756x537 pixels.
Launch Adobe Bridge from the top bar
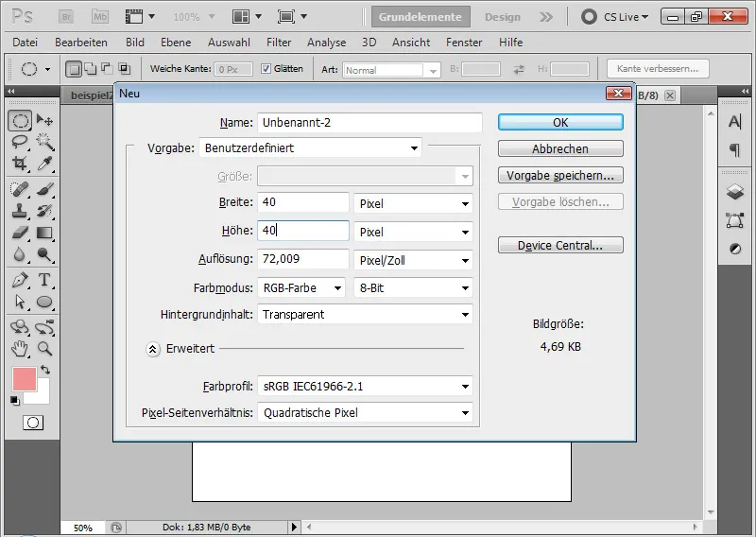pyautogui.click(x=66, y=17)
